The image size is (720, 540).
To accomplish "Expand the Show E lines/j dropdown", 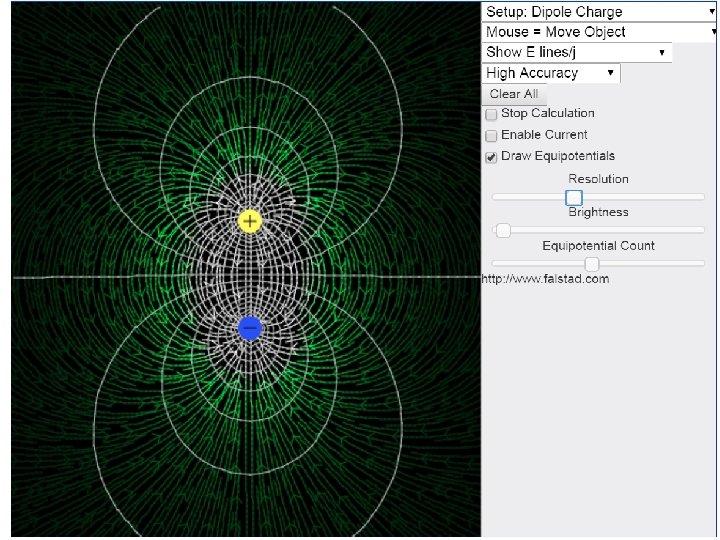I will tap(577, 52).
